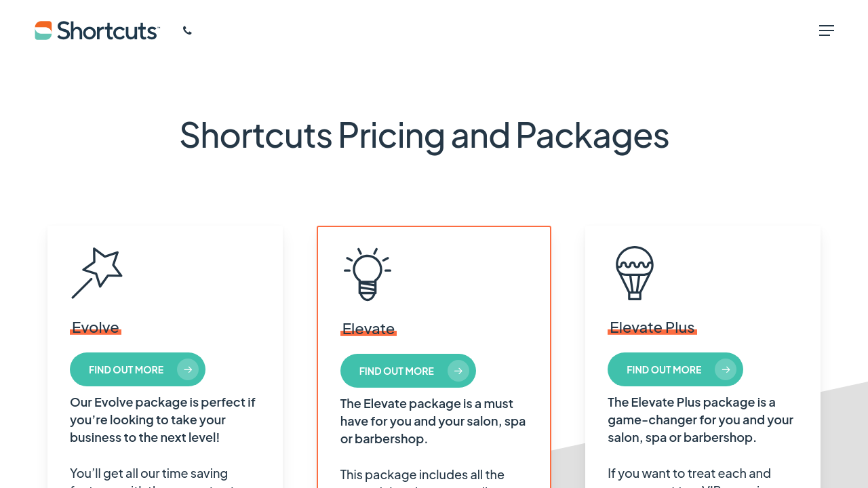Click the arrow icon on Elevate button
This screenshot has width=868, height=488.
tap(458, 371)
